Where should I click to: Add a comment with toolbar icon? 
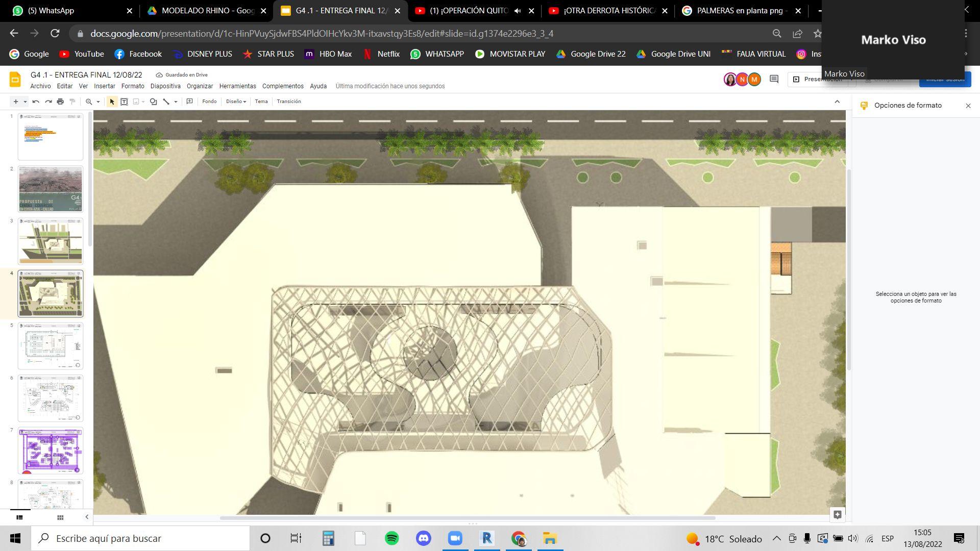189,102
